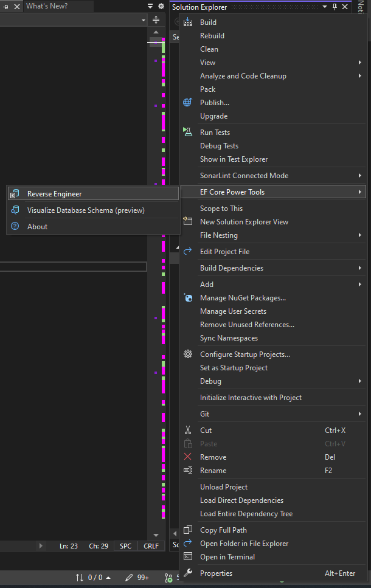The width and height of the screenshot is (371, 588).
Task: Click the Open in Terminal icon
Action: click(x=188, y=557)
